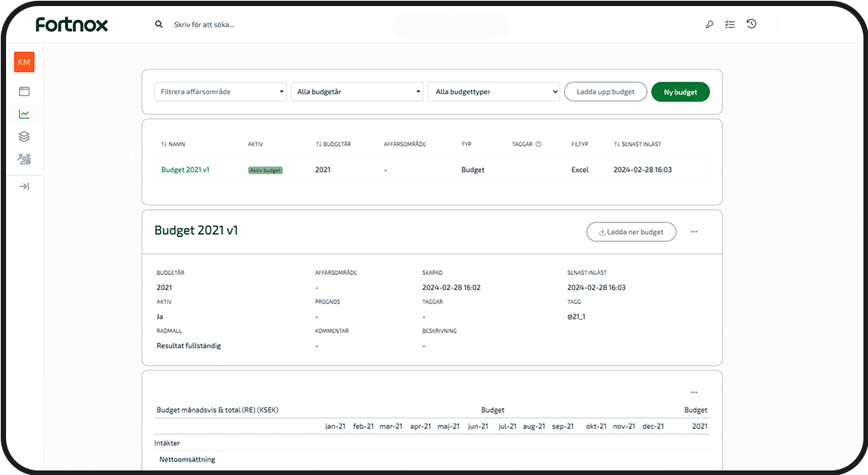The width and height of the screenshot is (868, 475).
Task: Expand the sidebar with arrow icon
Action: 24,186
